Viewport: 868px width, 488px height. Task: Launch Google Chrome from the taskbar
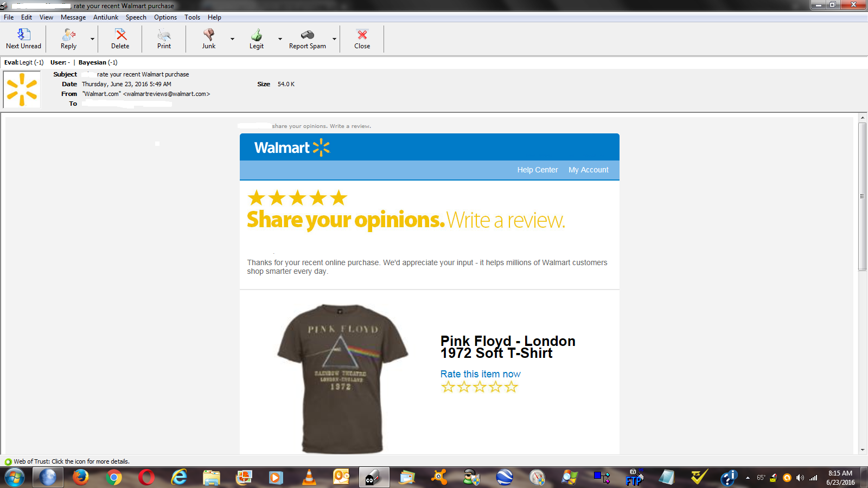point(114,478)
